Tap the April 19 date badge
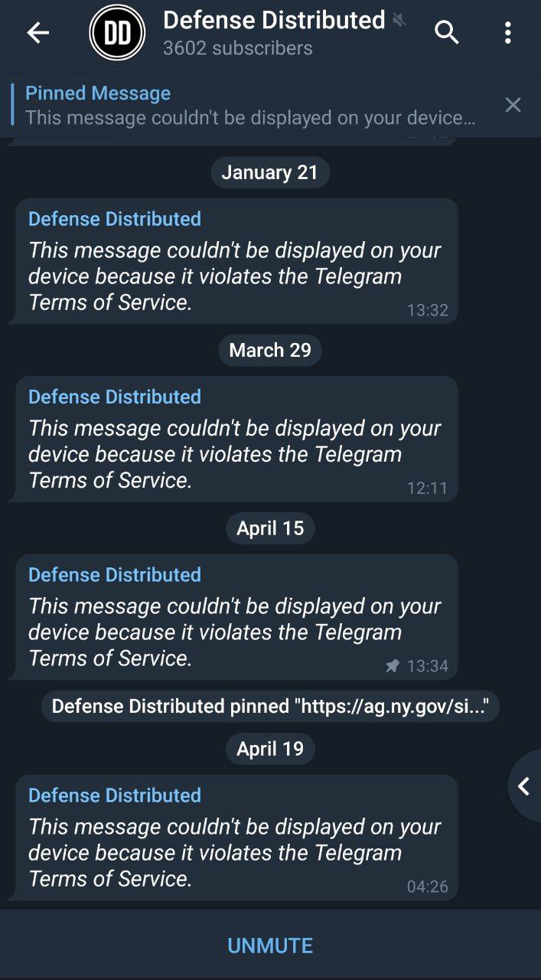541x980 pixels. coord(270,749)
